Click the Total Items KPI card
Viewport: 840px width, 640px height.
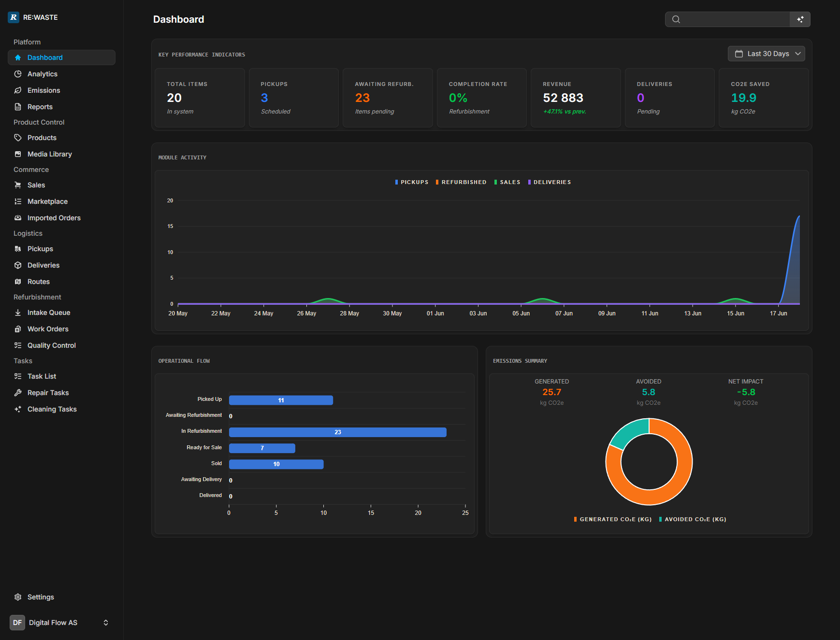coord(200,98)
